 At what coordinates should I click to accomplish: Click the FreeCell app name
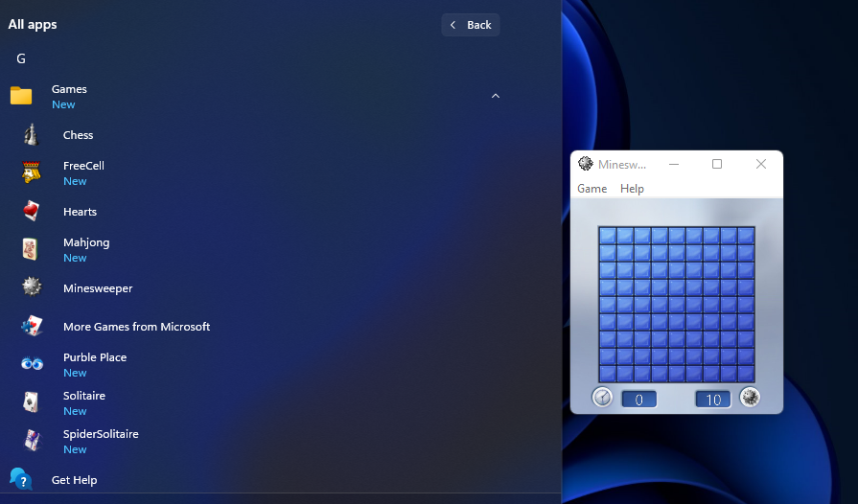83,166
